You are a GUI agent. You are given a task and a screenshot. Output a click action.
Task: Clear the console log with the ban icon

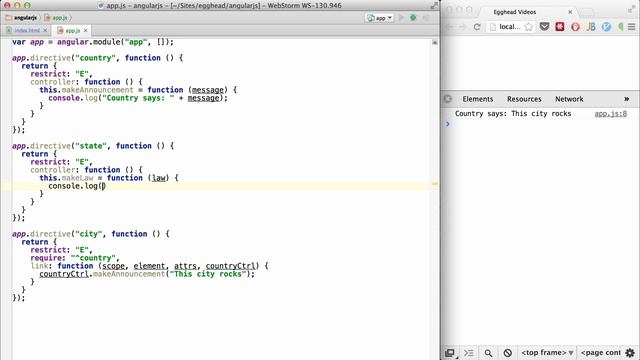pos(507,353)
